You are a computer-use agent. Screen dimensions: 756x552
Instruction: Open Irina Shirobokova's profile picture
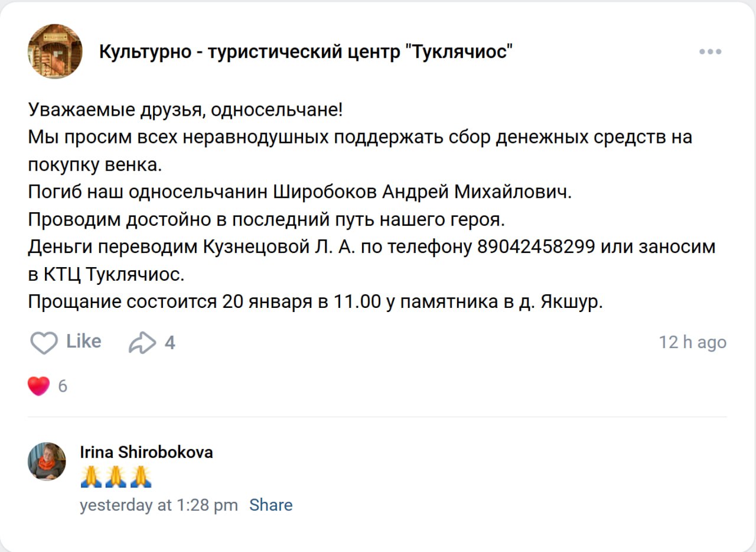pos(47,461)
